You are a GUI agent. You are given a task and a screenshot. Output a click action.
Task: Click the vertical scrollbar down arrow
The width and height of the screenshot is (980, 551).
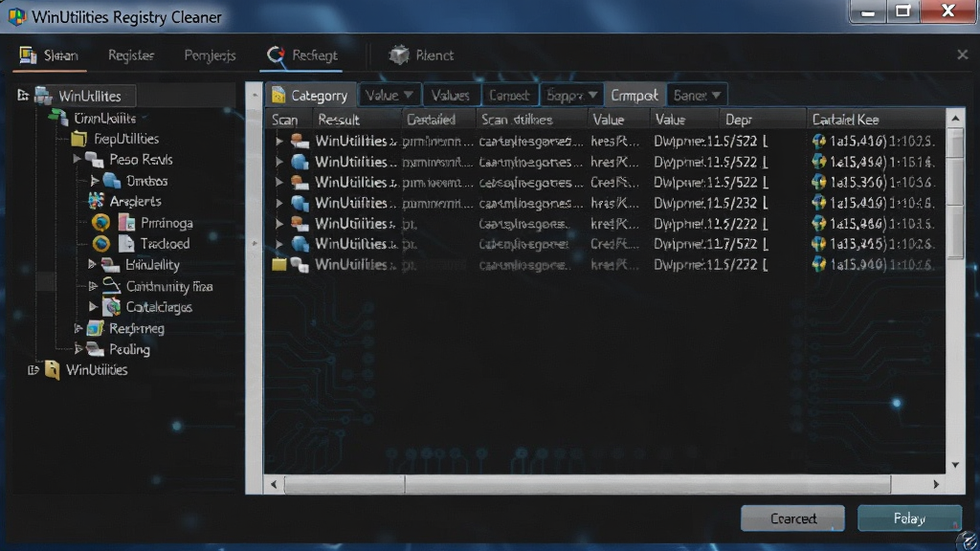955,465
